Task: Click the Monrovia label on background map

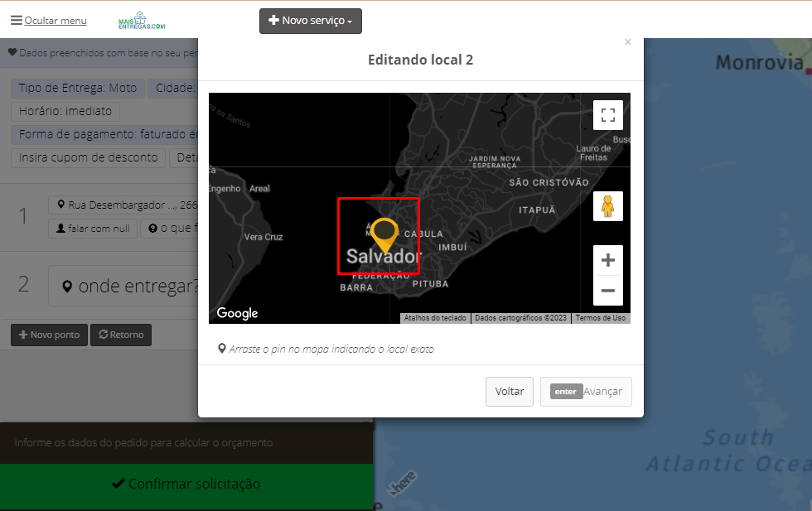Action: (759, 63)
